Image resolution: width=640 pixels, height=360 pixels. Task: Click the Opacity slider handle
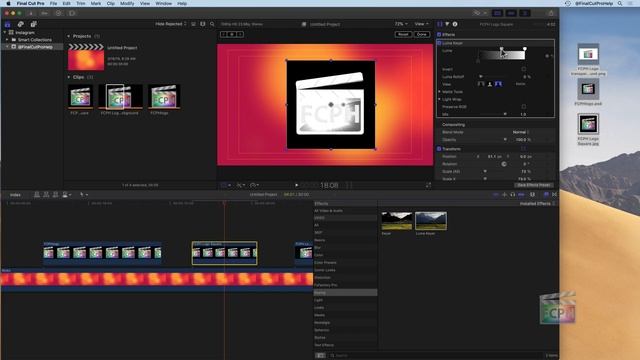click(x=505, y=140)
